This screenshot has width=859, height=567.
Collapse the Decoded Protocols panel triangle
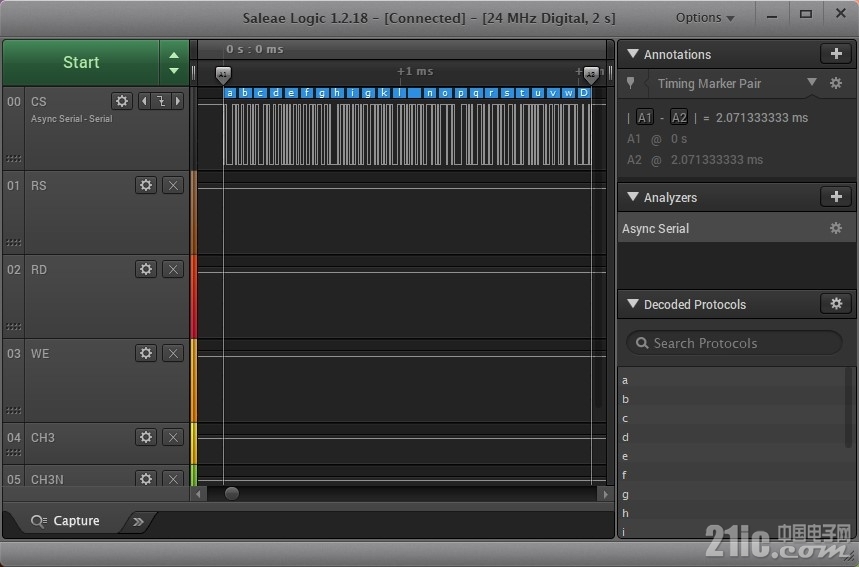(x=633, y=303)
